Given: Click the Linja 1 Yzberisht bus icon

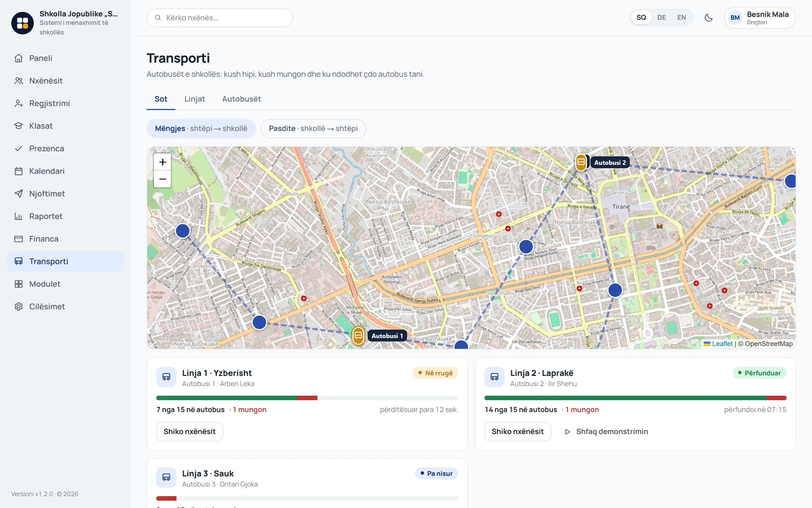Looking at the screenshot, I should (166, 377).
